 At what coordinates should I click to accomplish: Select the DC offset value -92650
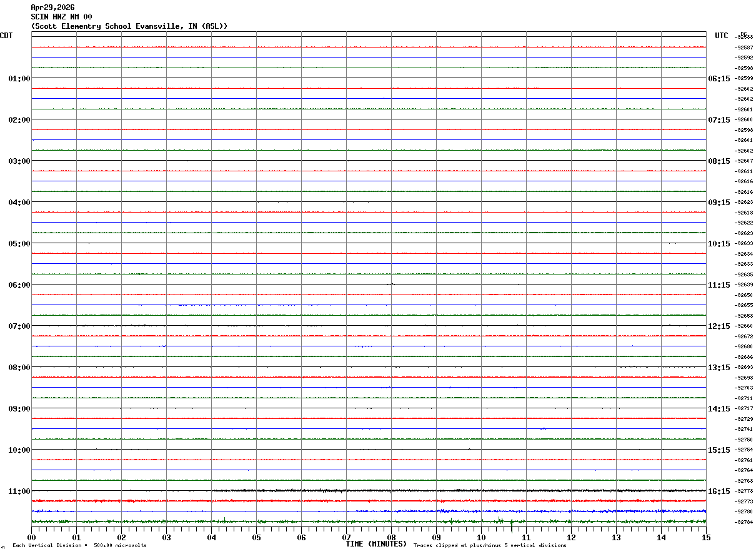[744, 295]
